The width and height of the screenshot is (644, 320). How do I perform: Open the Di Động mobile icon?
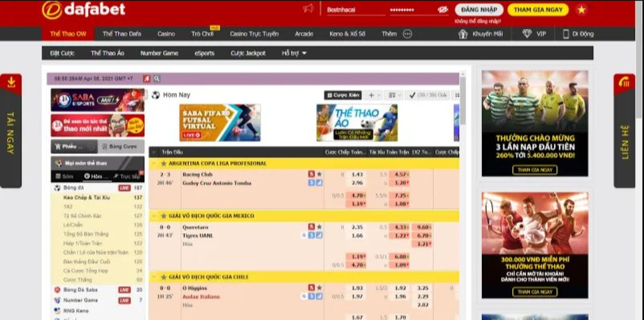click(x=566, y=34)
